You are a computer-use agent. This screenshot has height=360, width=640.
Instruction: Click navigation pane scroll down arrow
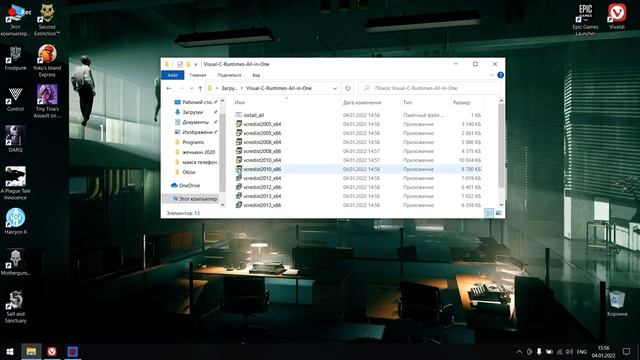click(x=222, y=205)
